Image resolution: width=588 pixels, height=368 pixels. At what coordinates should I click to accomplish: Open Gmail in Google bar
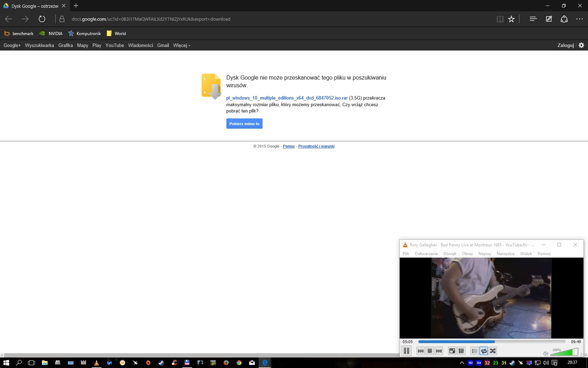coord(163,45)
